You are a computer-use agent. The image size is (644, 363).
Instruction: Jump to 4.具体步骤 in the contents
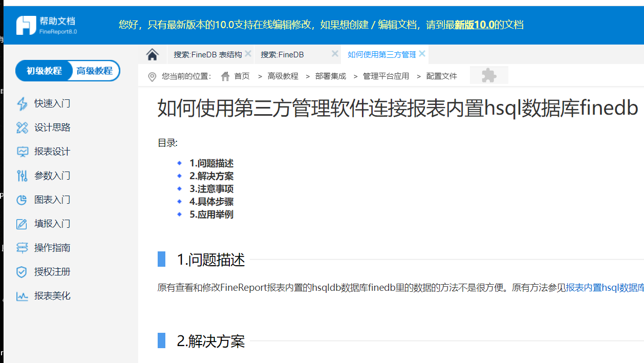(x=211, y=202)
